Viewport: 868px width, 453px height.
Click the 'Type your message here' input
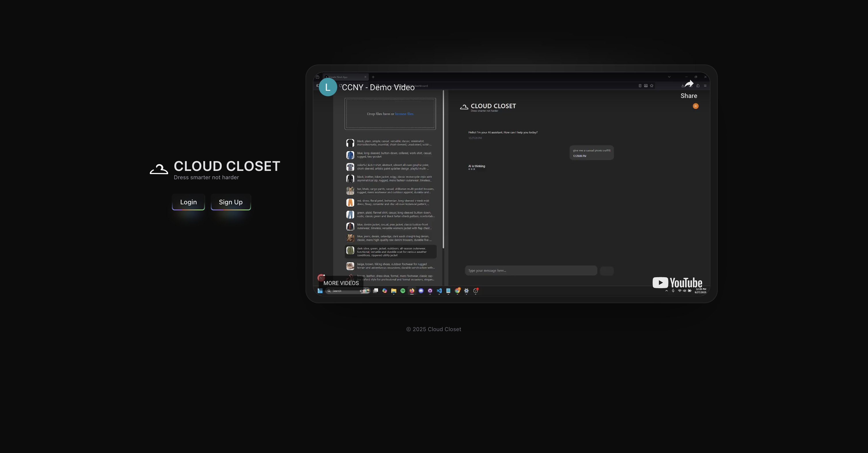tap(531, 270)
